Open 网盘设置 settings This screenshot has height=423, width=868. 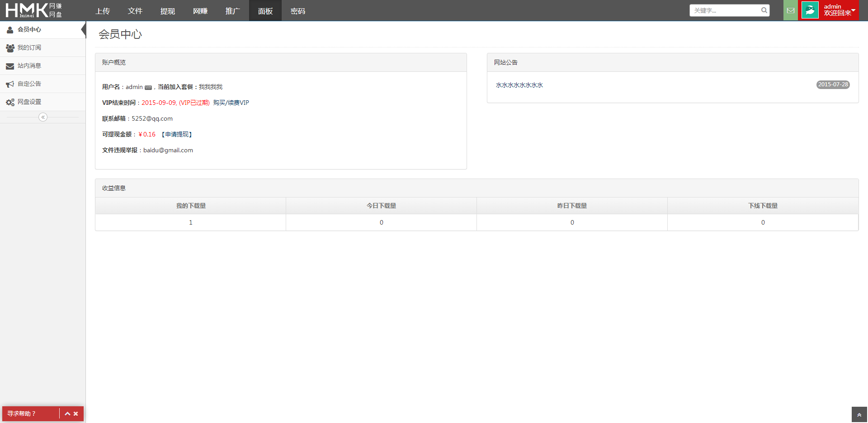click(x=29, y=102)
